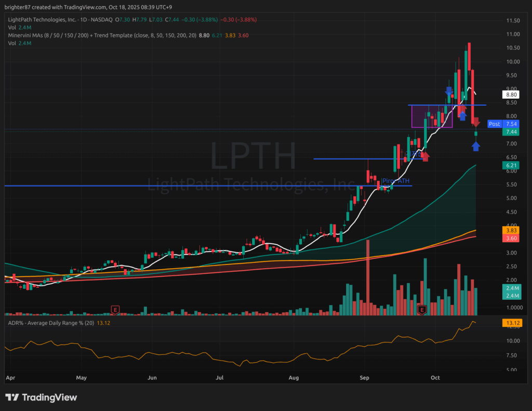Select the purple rectangle consolidation box

pos(432,117)
